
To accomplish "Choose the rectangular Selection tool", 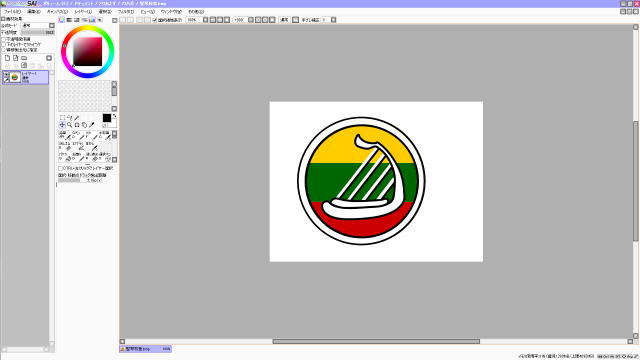I will (62, 118).
